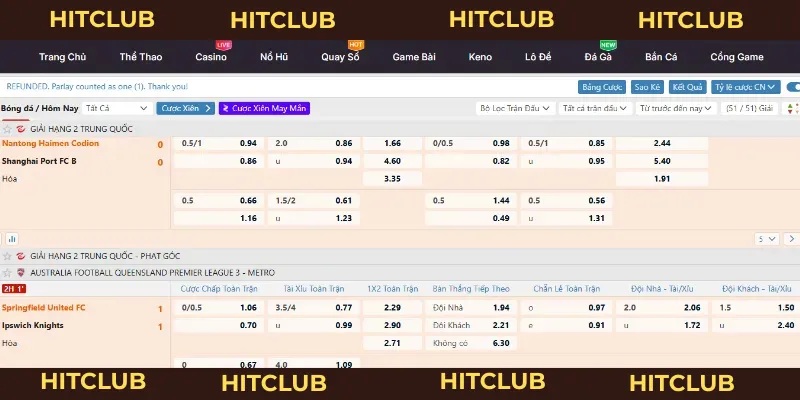Favorite the first Giải Hạng 2 Trung Quốc league star
Image resolution: width=800 pixels, height=400 pixels.
tap(7, 129)
